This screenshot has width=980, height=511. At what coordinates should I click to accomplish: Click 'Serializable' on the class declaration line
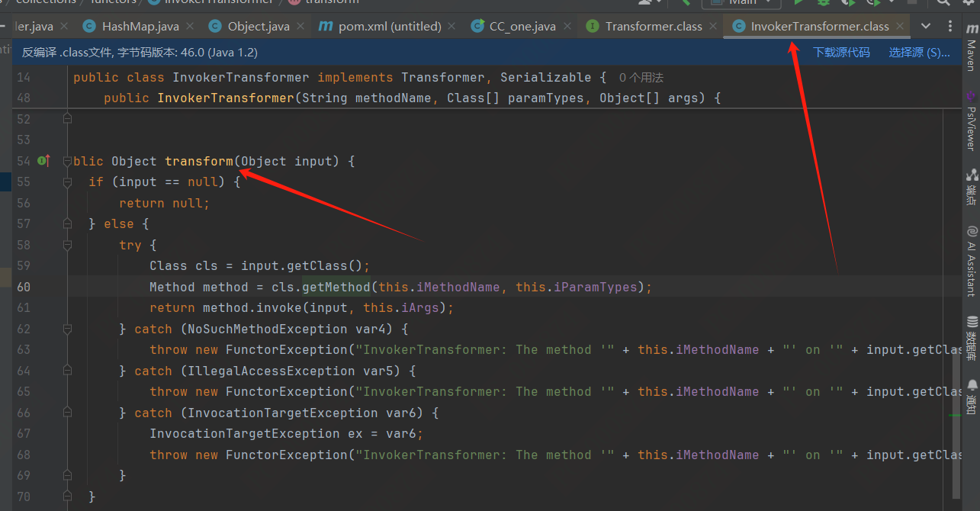[x=546, y=77]
